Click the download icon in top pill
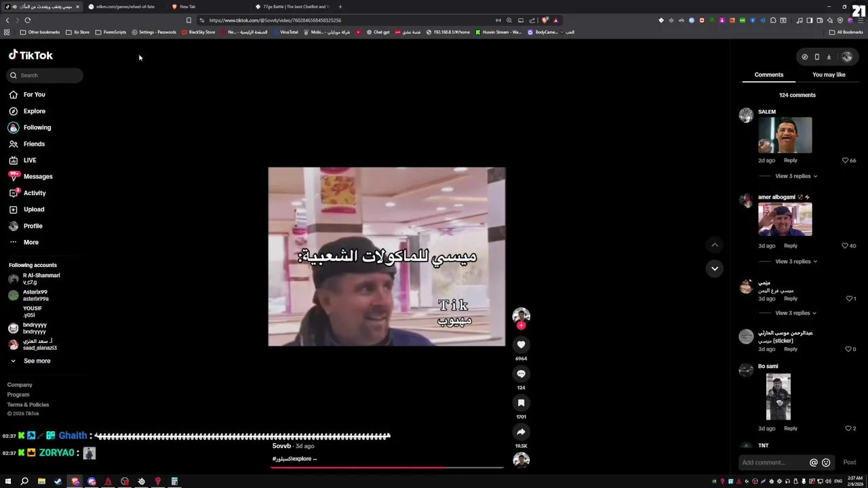The height and width of the screenshot is (488, 868). pos(829,57)
